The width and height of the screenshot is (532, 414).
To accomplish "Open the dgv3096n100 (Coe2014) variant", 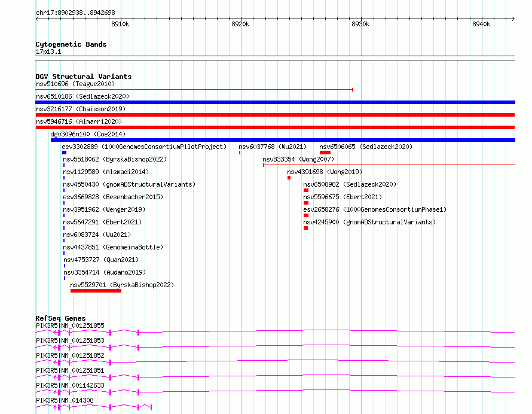I will click(88, 134).
